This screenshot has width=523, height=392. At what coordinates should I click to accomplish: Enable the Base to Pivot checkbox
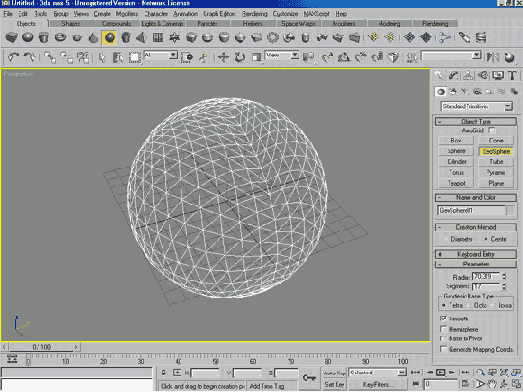pyautogui.click(x=443, y=338)
